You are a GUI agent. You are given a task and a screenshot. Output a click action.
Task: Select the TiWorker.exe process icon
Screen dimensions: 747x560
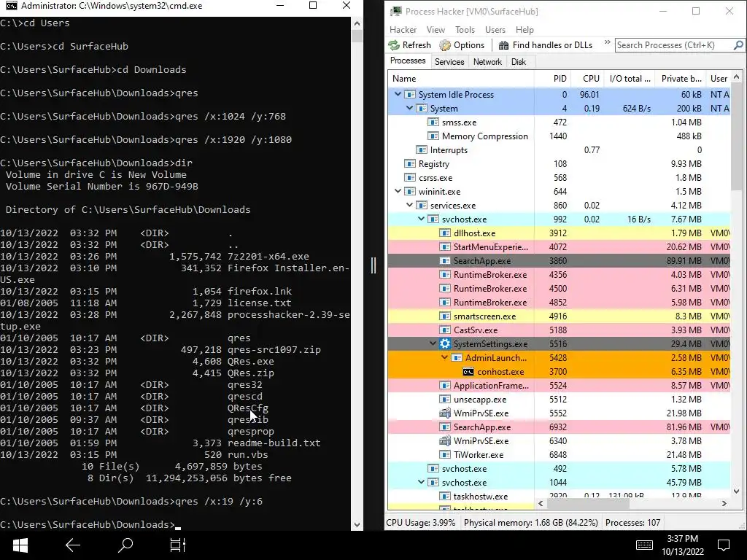(x=445, y=455)
